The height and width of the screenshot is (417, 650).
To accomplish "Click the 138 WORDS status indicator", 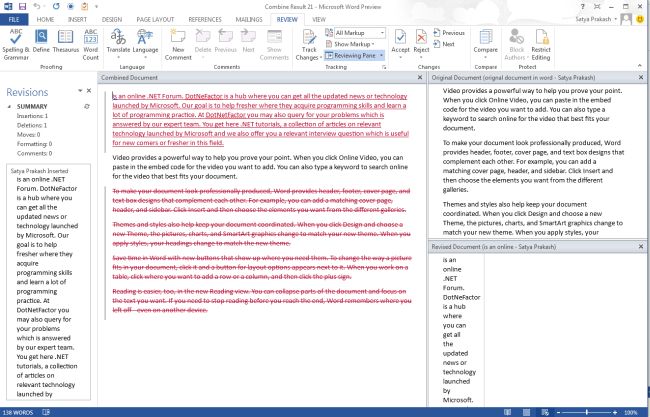I will click(x=18, y=412).
